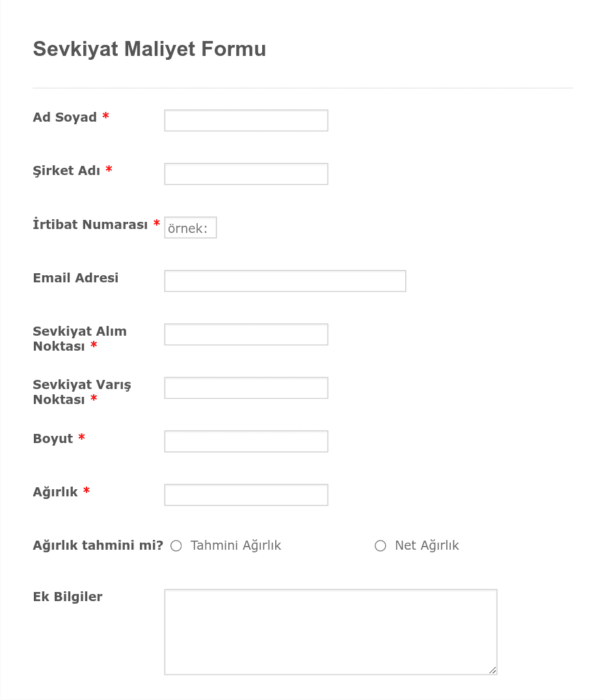Click the Ek Bilgiler label

coord(68,597)
